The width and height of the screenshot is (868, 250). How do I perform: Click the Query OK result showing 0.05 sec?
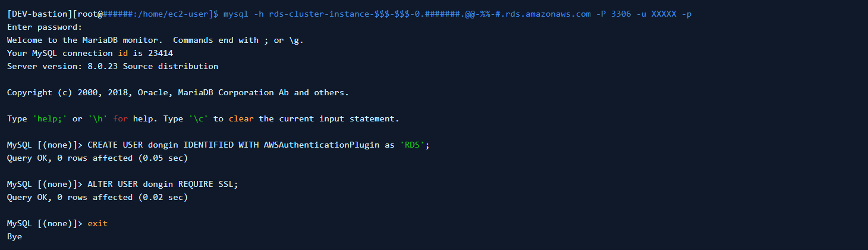97,158
